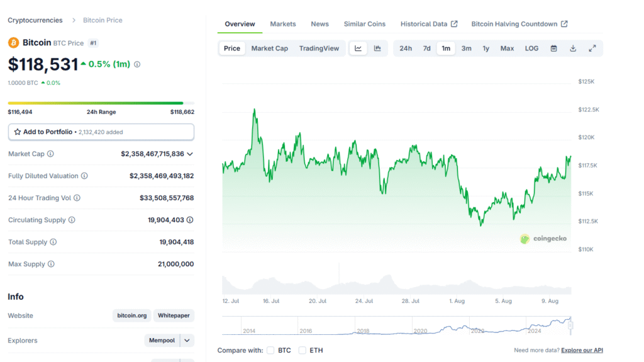Open the Similar Coins tab
This screenshot has width=644, height=362.
coord(365,24)
